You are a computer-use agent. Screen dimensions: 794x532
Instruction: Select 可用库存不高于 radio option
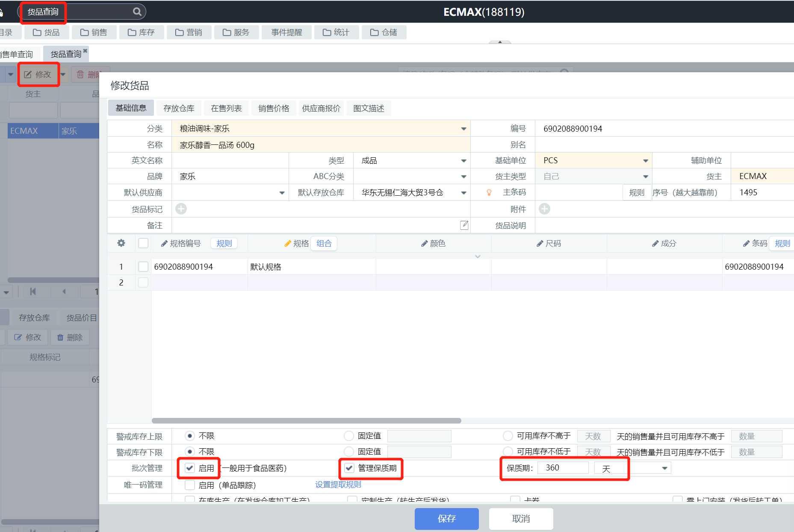(x=508, y=436)
